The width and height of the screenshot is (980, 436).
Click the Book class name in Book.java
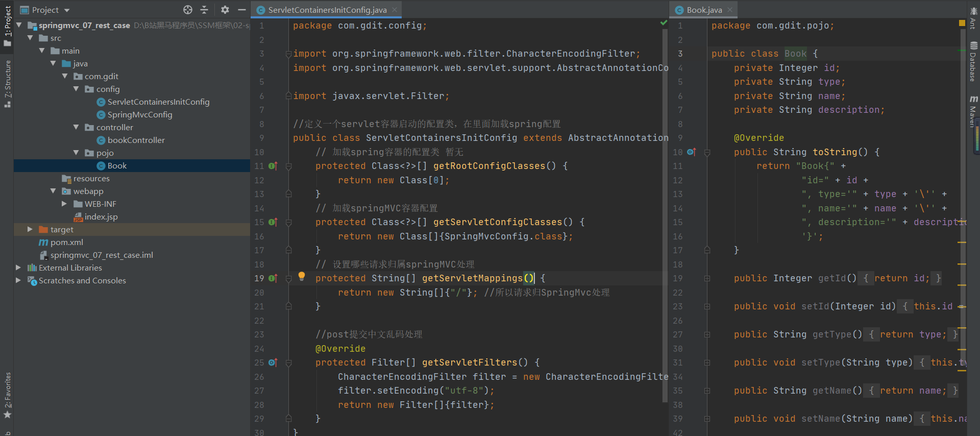point(795,54)
